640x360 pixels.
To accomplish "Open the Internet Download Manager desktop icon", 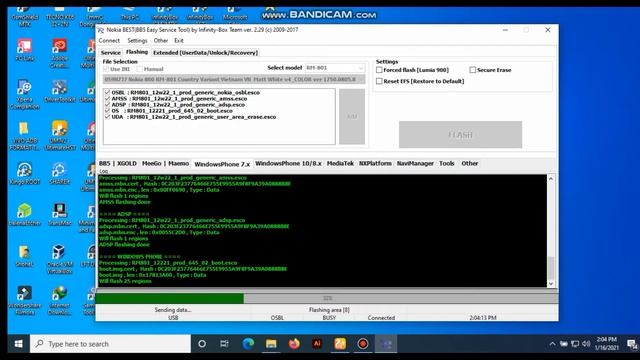I will tap(60, 300).
